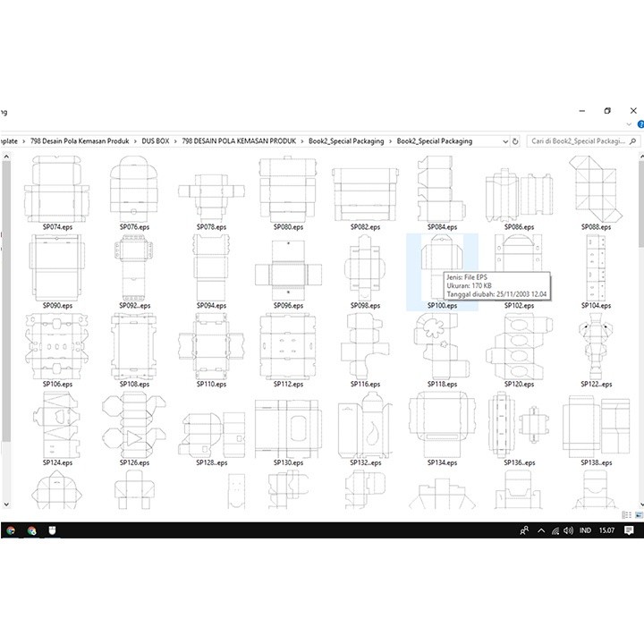This screenshot has height=644, width=644.
Task: Expand chevron after '798 Desain Pola Kemasan Produk'
Action: pyautogui.click(x=135, y=141)
